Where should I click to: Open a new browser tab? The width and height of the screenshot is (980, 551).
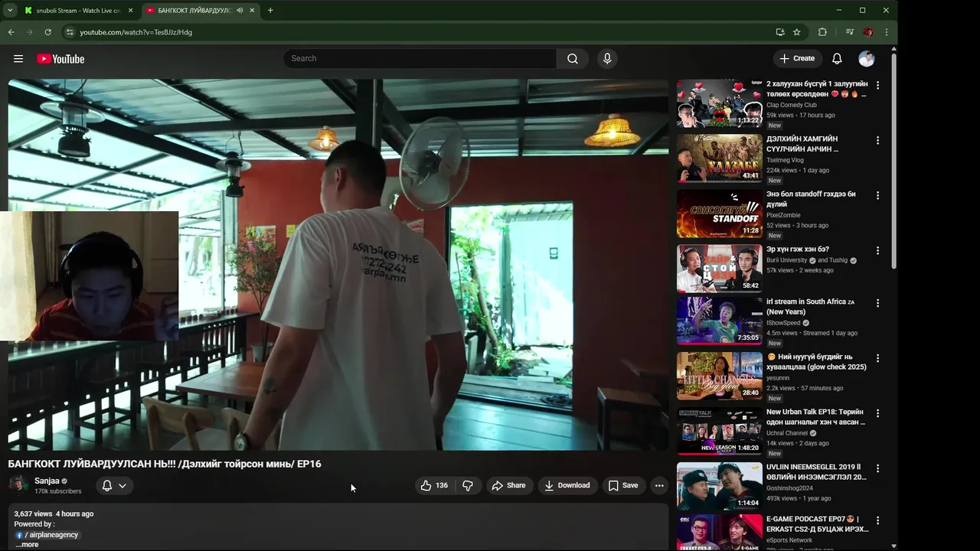pyautogui.click(x=270, y=11)
